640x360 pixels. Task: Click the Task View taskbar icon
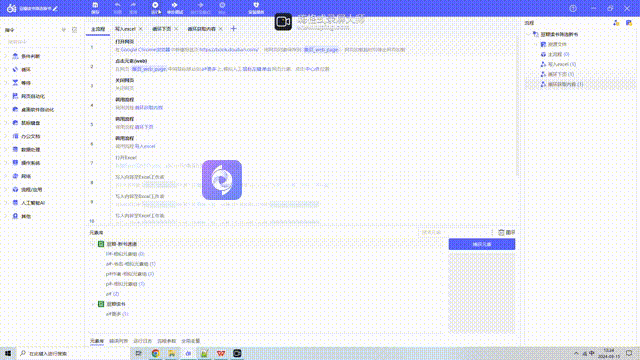click(x=139, y=353)
